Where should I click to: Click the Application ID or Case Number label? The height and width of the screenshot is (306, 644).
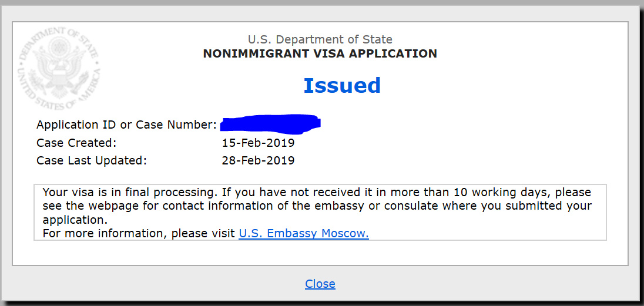[126, 125]
